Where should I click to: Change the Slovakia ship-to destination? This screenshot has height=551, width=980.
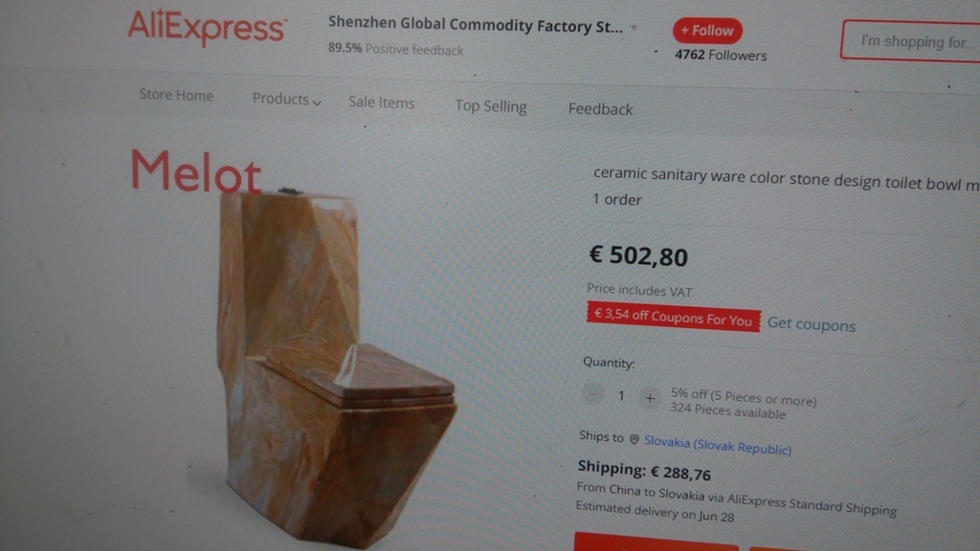click(x=718, y=445)
